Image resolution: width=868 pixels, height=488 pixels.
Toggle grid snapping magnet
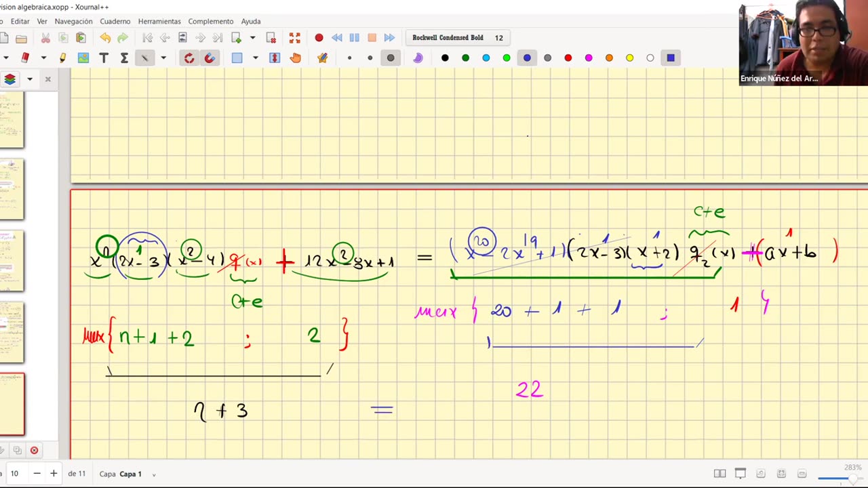pos(210,58)
